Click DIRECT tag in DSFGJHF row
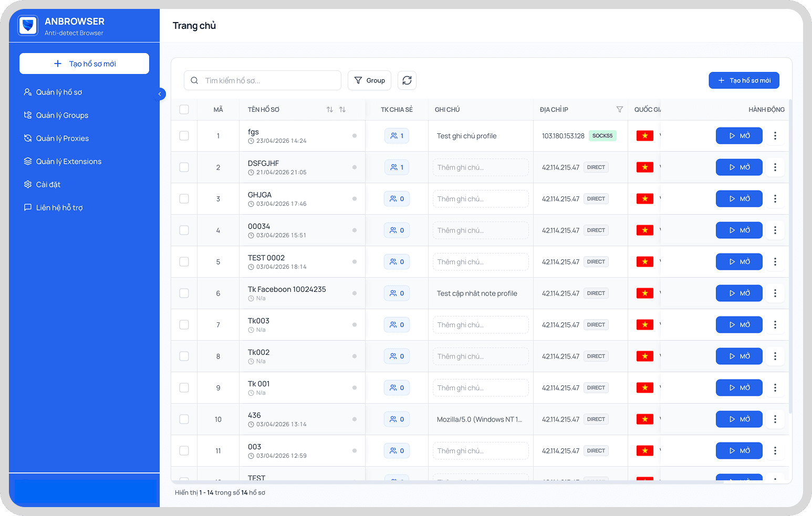Viewport: 812px width, 516px height. pyautogui.click(x=596, y=167)
